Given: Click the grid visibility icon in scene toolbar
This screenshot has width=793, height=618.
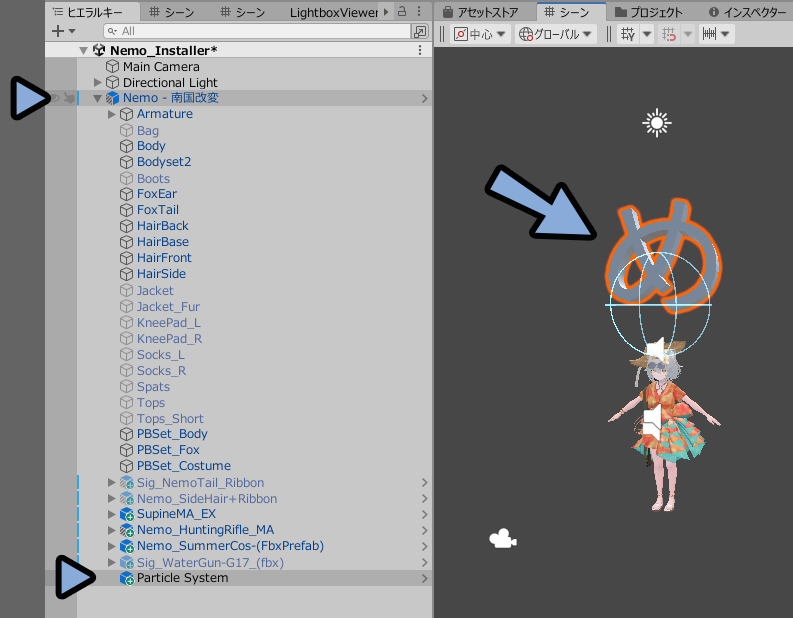Looking at the screenshot, I should point(628,34).
